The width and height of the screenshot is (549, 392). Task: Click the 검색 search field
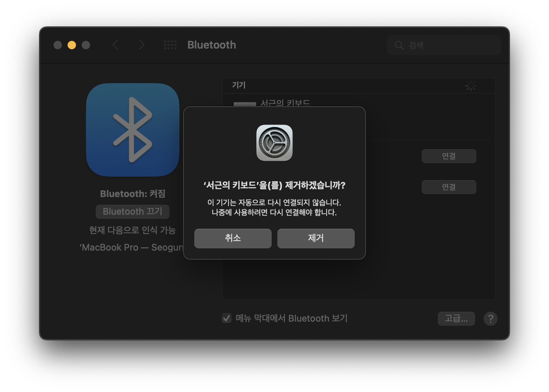pos(444,45)
